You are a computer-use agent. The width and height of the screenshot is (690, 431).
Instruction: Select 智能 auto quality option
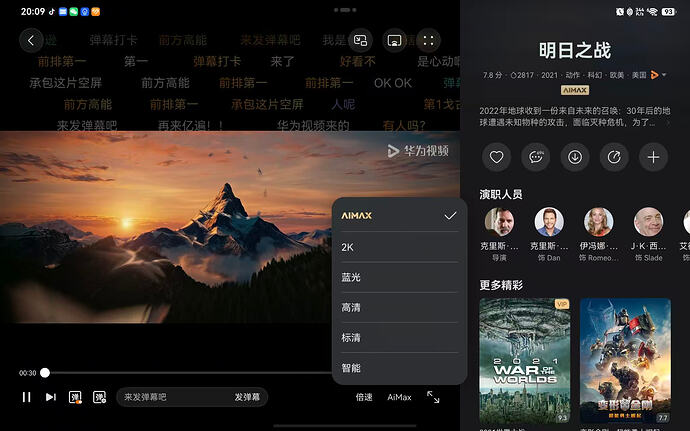coord(400,368)
